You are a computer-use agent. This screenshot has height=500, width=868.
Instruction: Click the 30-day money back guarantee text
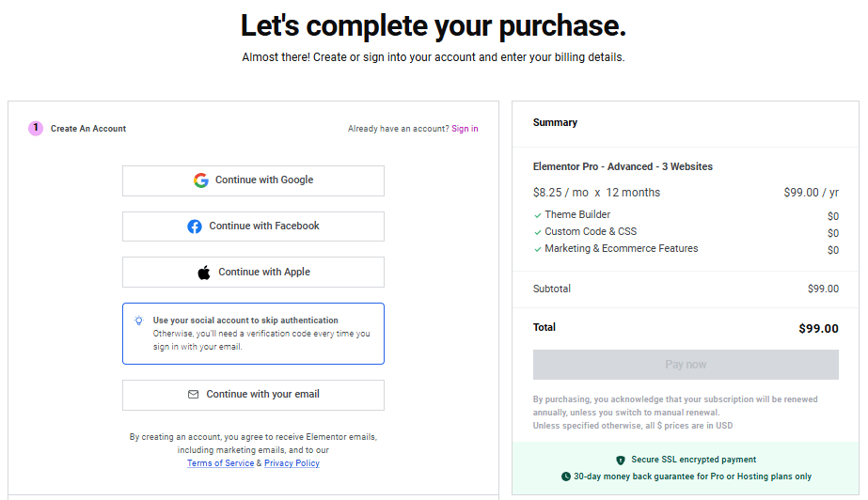pos(692,477)
